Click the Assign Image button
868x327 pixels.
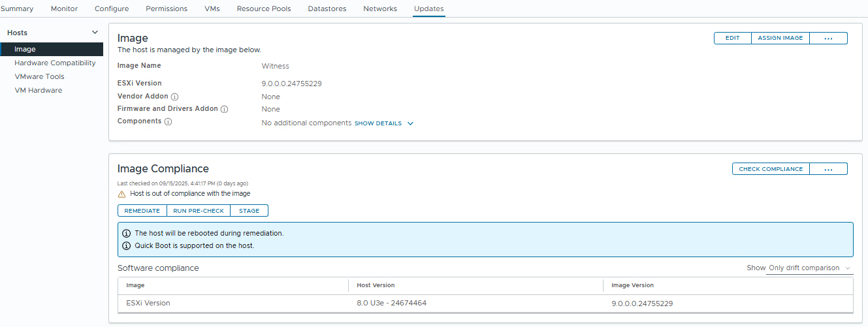(x=780, y=38)
